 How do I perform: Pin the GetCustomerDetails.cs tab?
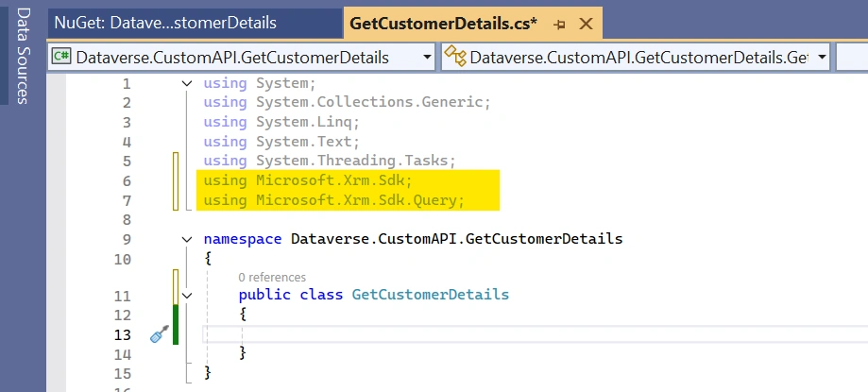coord(559,25)
